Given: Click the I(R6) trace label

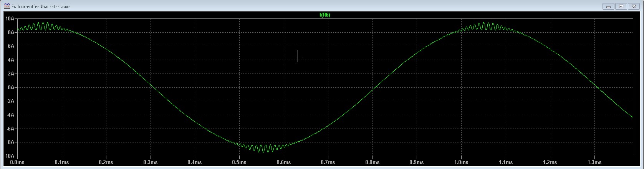Looking at the screenshot, I should (x=325, y=15).
